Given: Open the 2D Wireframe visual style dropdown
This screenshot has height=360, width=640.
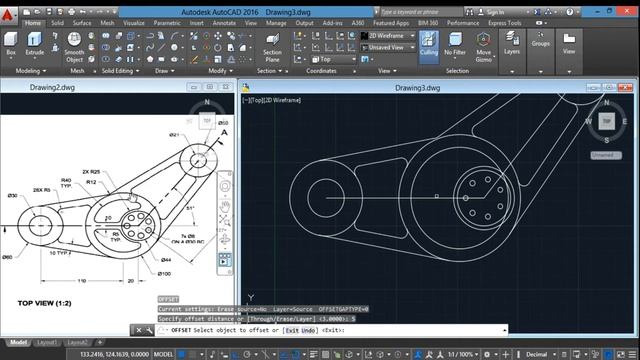Looking at the screenshot, I should pyautogui.click(x=388, y=36).
